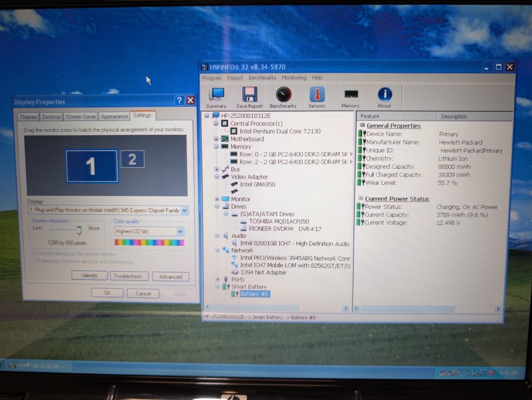Image resolution: width=532 pixels, height=400 pixels.
Task: Click the HWiNFO taskbar button
Action: [x=38, y=366]
